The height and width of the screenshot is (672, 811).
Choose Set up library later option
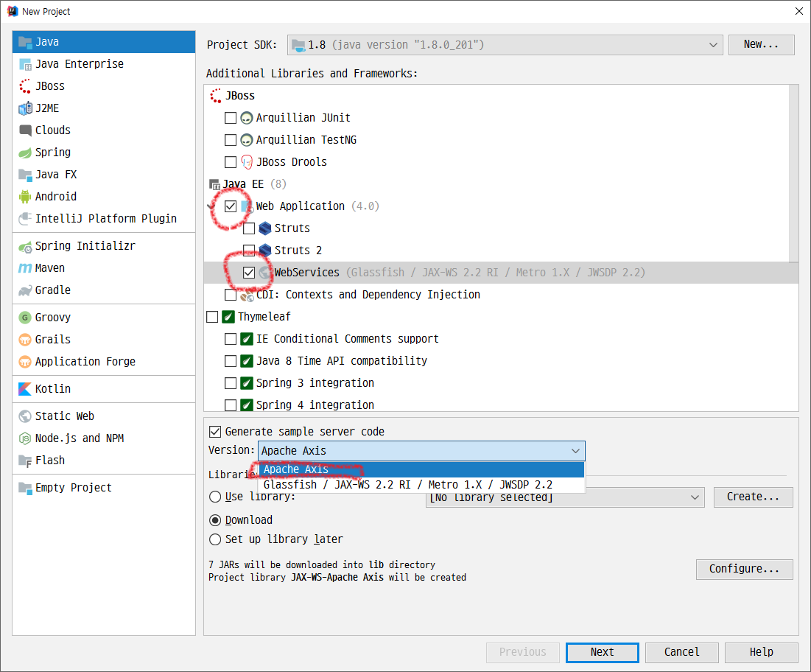(215, 539)
